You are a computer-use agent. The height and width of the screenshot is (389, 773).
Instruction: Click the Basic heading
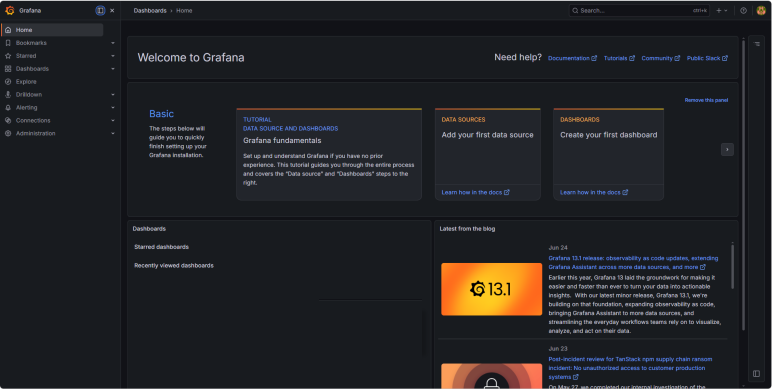point(161,114)
